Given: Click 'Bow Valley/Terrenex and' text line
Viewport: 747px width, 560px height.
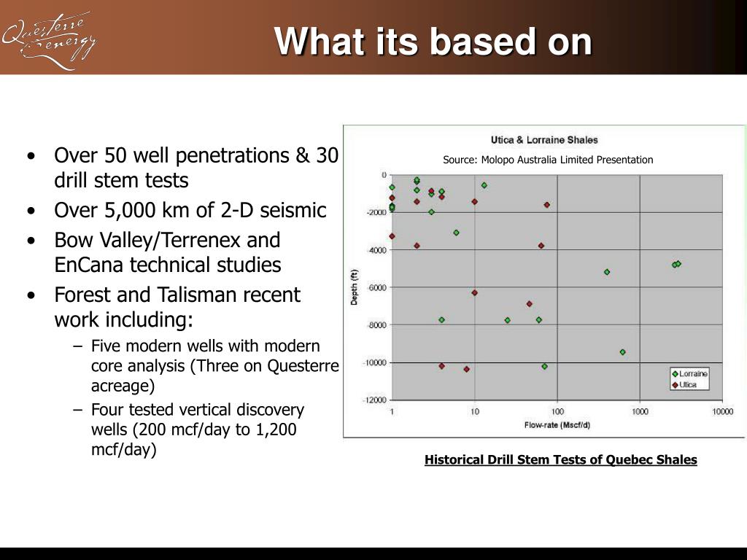Looking at the screenshot, I should click(167, 240).
